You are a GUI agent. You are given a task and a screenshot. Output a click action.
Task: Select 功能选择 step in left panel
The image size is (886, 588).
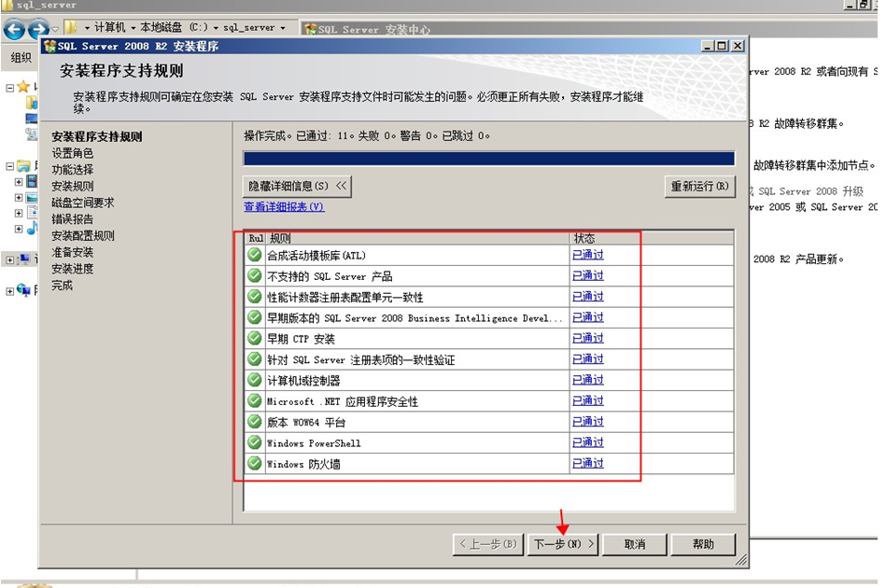click(x=72, y=170)
